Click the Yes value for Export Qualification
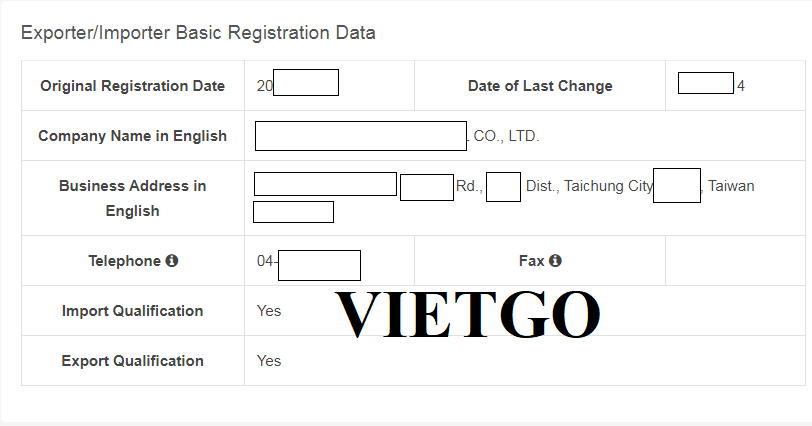This screenshot has height=426, width=812. point(269,361)
